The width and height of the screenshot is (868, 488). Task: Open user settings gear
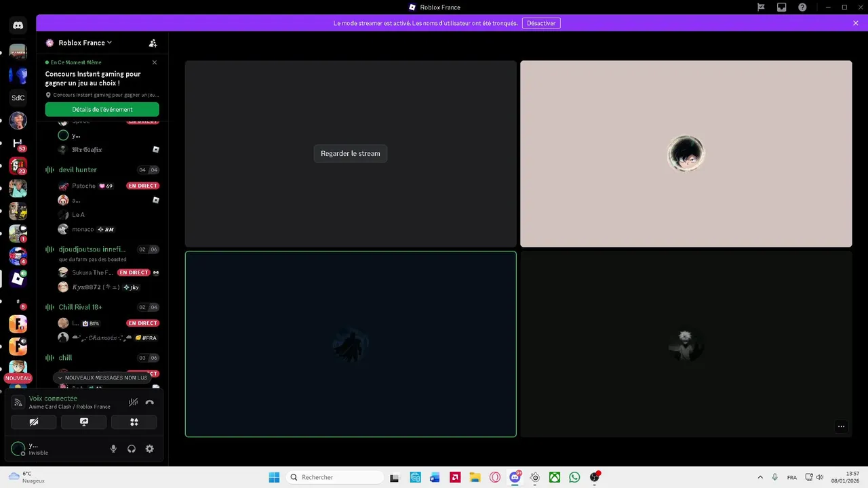[150, 449]
